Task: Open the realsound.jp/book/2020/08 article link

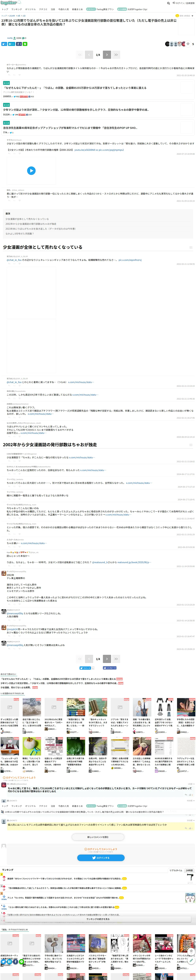Action: click(x=134, y=562)
